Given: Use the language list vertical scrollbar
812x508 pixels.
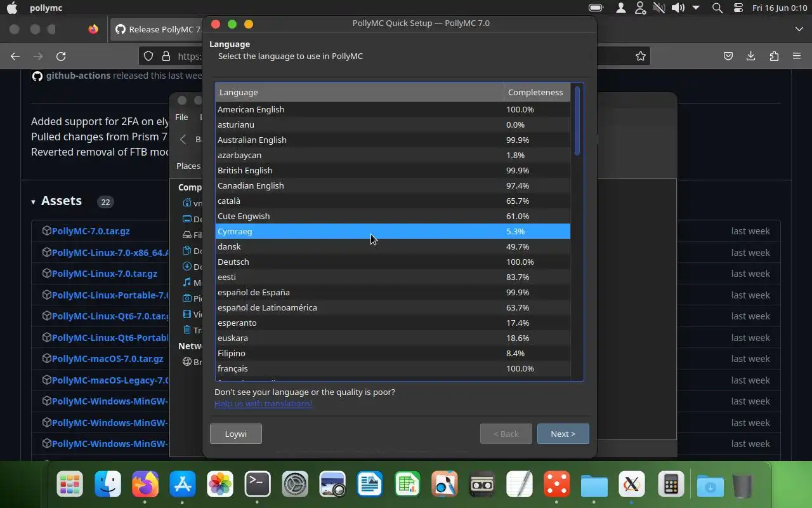Looking at the screenshot, I should 577,121.
